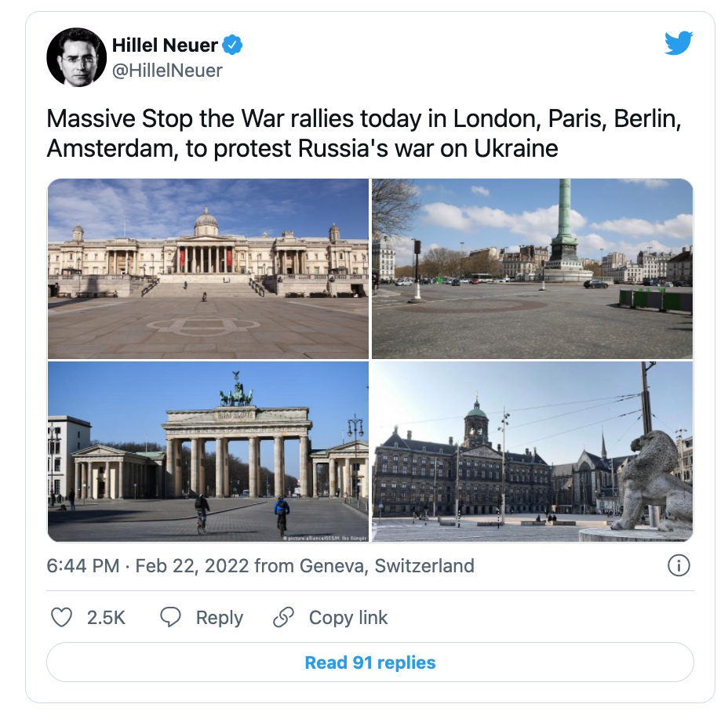Open the Paris Bastille column photo

[x=532, y=268]
